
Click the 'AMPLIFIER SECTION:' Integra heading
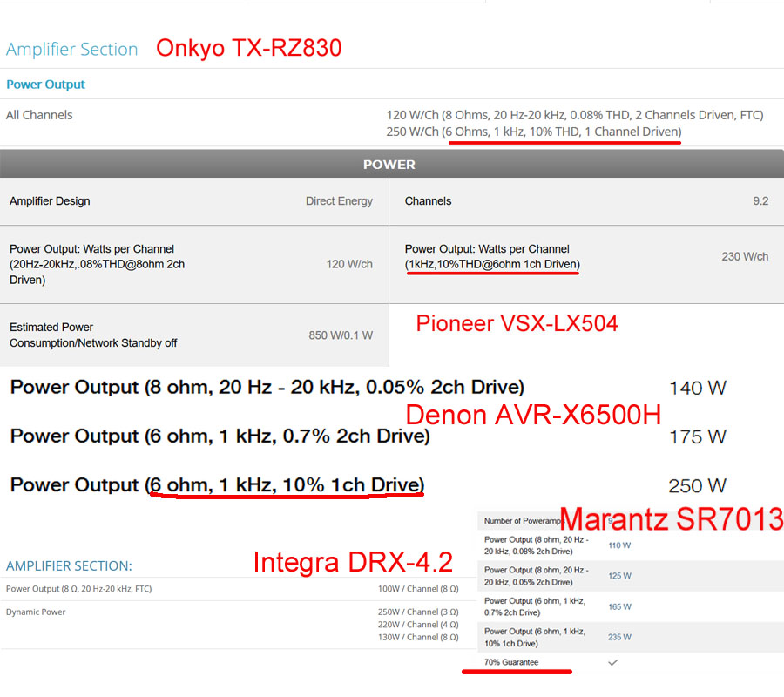click(69, 566)
